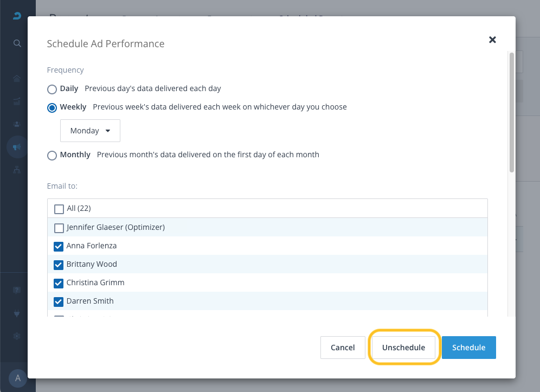Open the plug integrations icon in sidebar
This screenshot has height=392, width=540.
point(16,313)
